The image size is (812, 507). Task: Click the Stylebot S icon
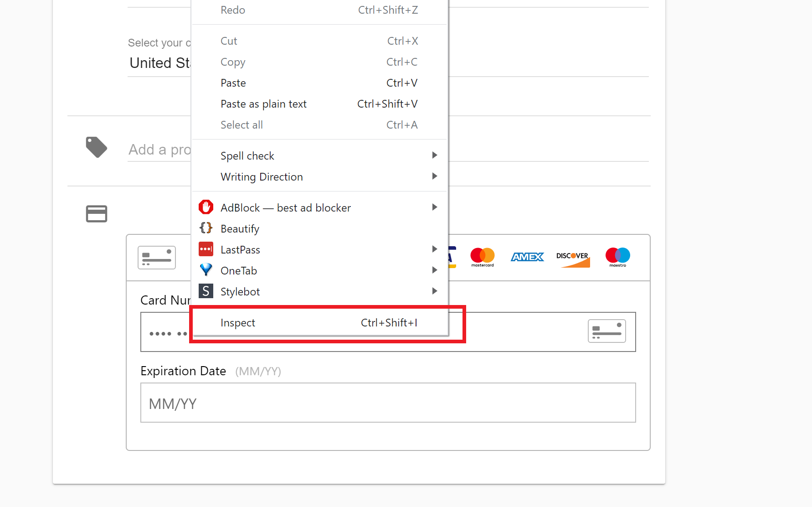206,291
